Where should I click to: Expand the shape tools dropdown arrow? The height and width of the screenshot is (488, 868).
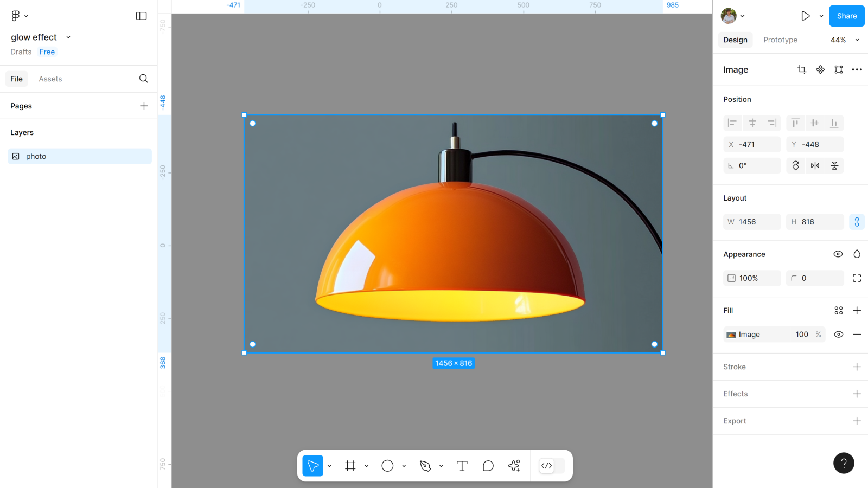(404, 466)
